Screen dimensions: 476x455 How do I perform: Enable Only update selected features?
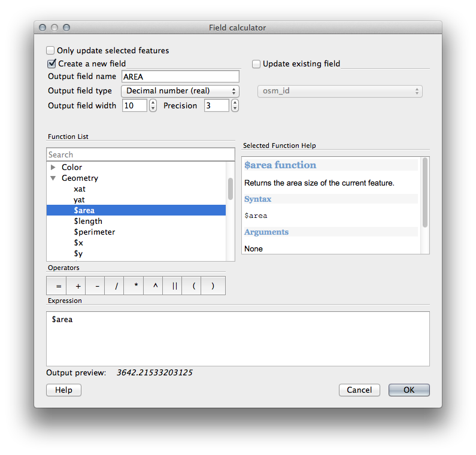pyautogui.click(x=51, y=51)
